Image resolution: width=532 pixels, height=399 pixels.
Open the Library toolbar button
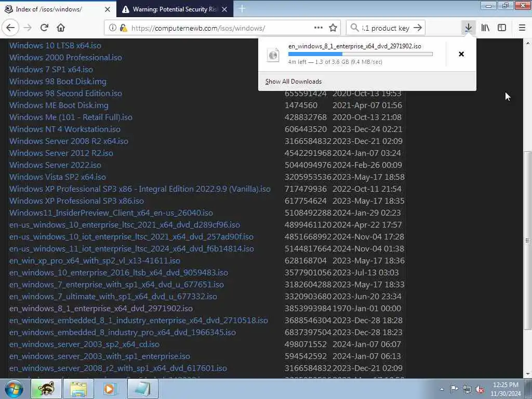[485, 28]
